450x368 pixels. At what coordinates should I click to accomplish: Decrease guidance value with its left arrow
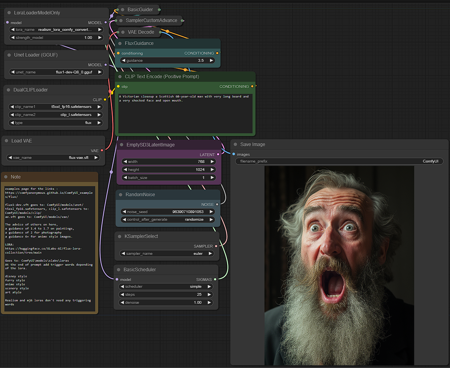pos(124,61)
